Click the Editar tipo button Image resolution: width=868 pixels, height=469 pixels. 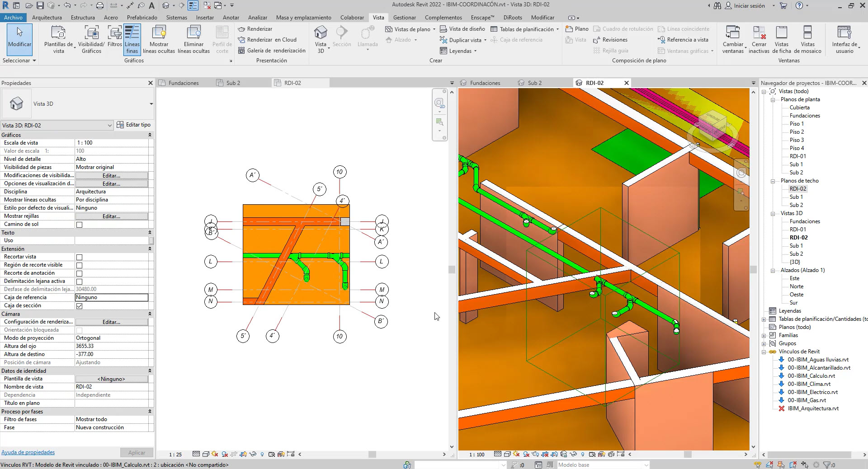pyautogui.click(x=134, y=125)
